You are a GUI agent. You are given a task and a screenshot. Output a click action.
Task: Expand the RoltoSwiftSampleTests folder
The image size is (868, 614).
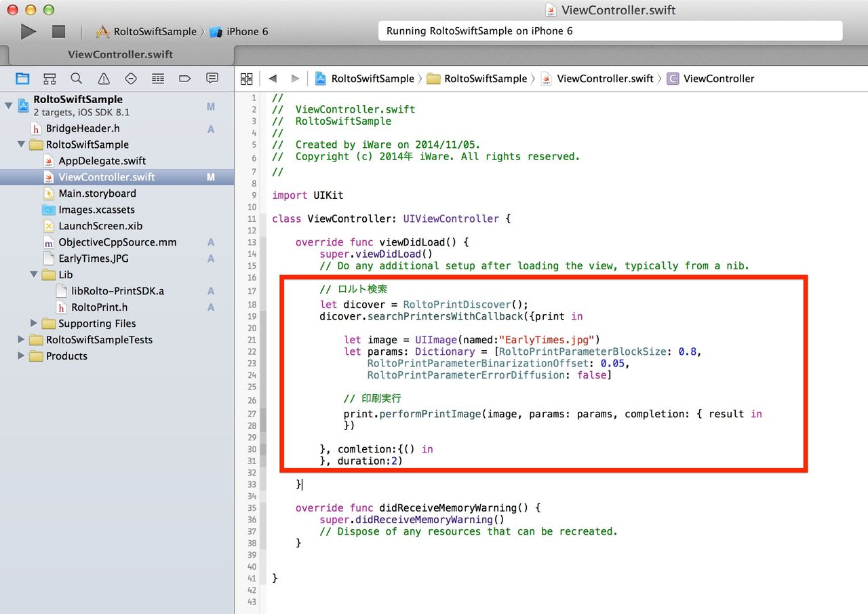[x=21, y=340]
